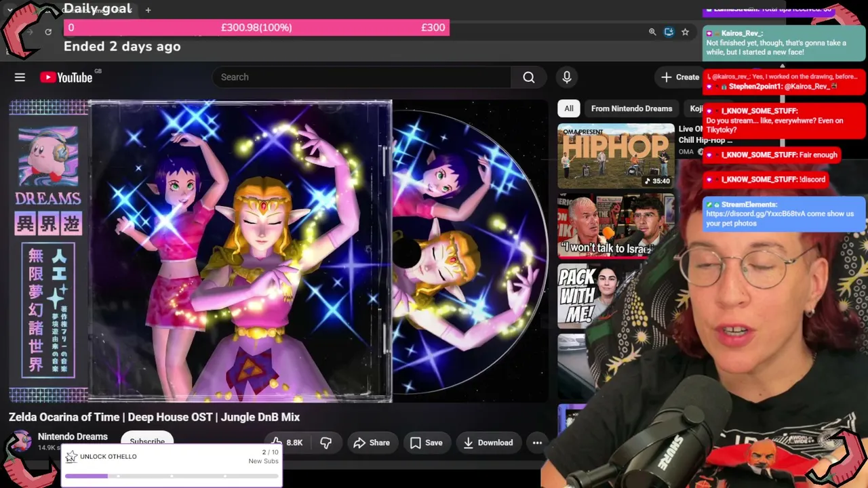Open the HIPHOP recommended video thumbnail
The height and width of the screenshot is (488, 868).
point(616,156)
